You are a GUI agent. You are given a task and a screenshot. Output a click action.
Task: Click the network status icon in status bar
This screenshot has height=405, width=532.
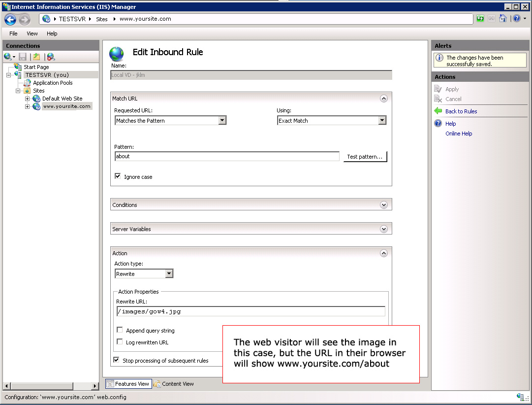coord(521,397)
